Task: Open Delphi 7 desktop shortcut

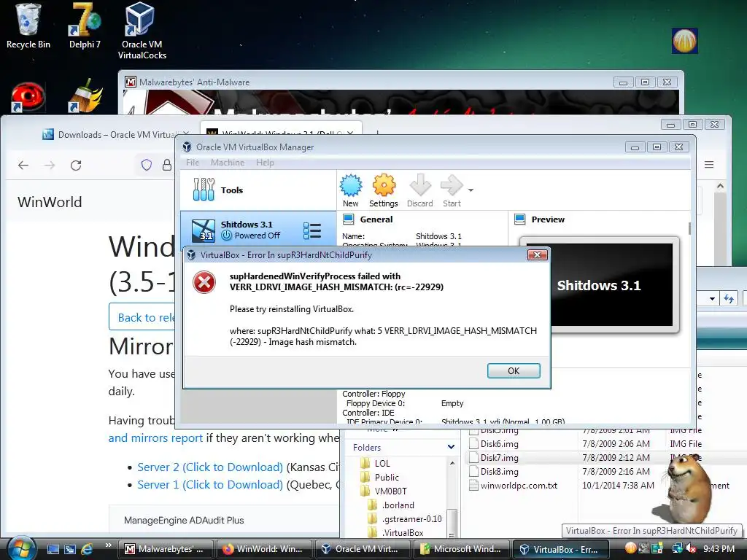Action: tap(85, 26)
